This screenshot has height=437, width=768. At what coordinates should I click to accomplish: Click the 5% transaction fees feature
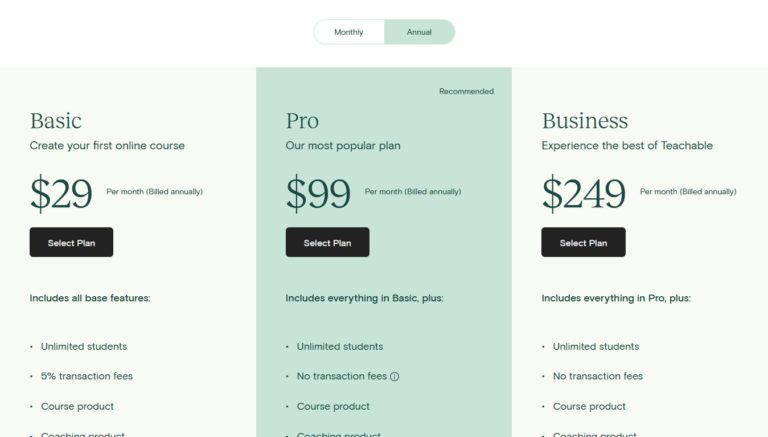(87, 376)
